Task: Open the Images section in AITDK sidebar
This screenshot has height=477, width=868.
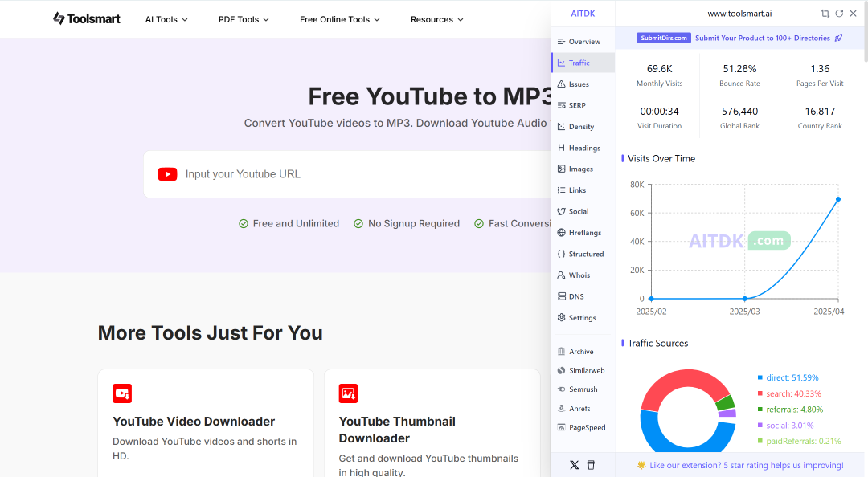Action: tap(583, 169)
